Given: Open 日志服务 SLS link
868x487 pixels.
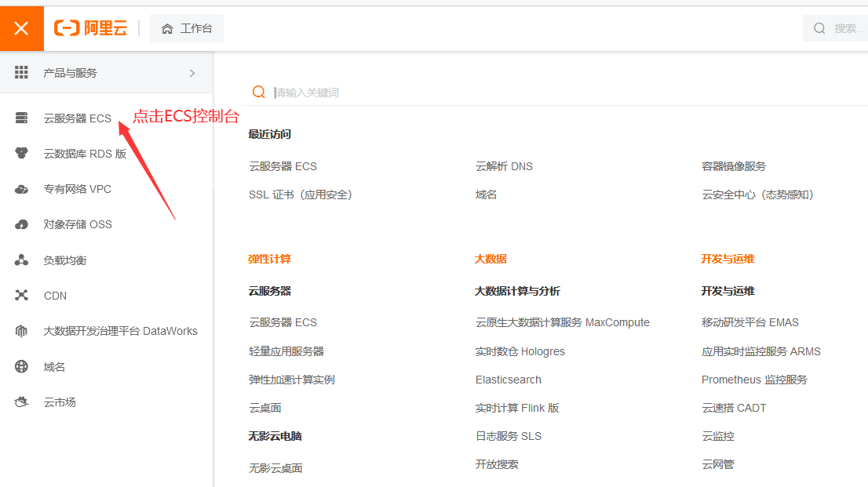Looking at the screenshot, I should (509, 436).
